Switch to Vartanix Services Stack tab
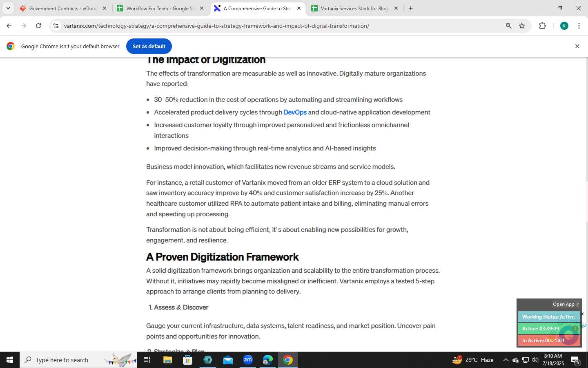 [x=354, y=8]
